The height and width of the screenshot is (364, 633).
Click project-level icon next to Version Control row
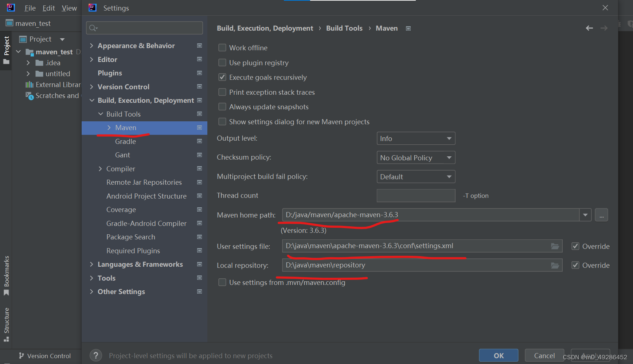click(200, 86)
